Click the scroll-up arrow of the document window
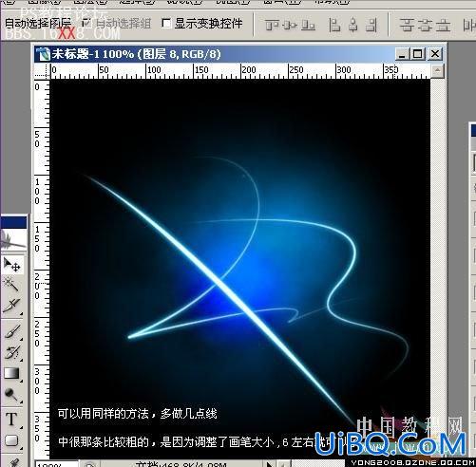 [438, 70]
